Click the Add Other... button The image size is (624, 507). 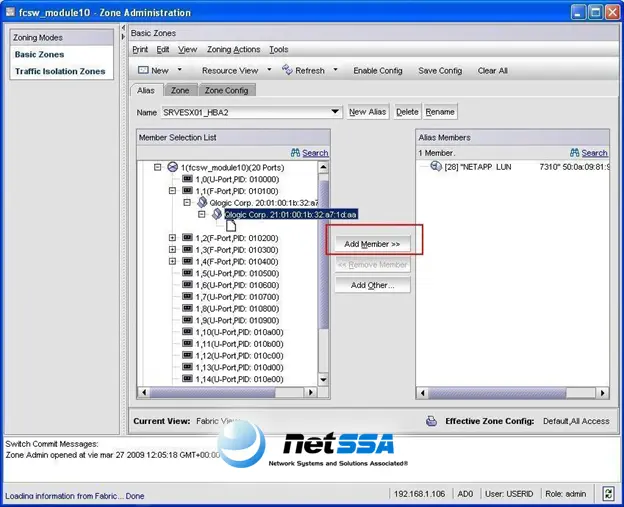(x=372, y=285)
